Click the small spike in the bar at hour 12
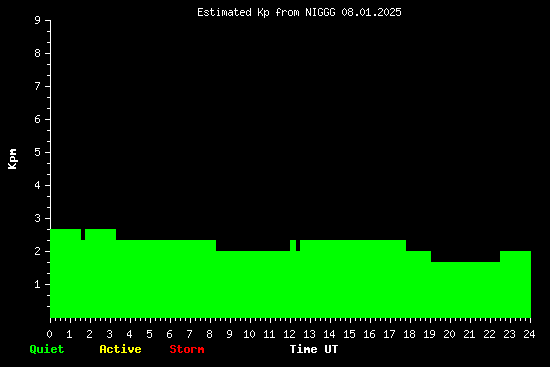Image resolution: width=550 pixels, height=367 pixels. click(x=293, y=245)
